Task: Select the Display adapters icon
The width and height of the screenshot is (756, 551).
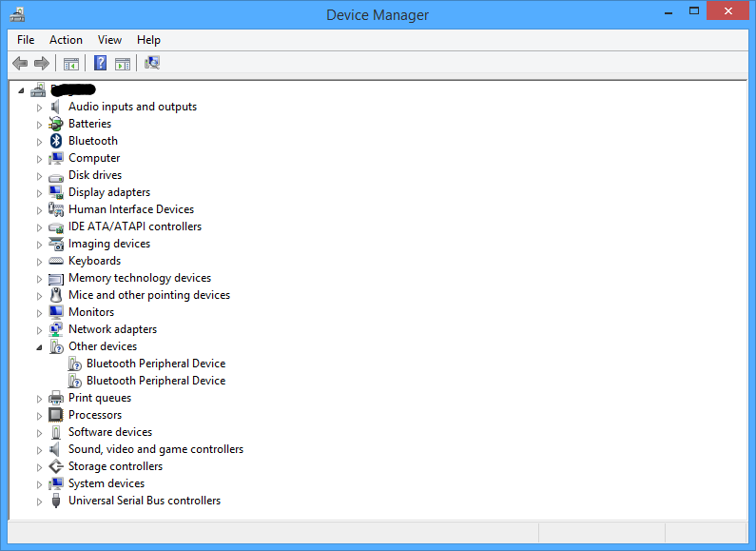Action: click(x=56, y=192)
